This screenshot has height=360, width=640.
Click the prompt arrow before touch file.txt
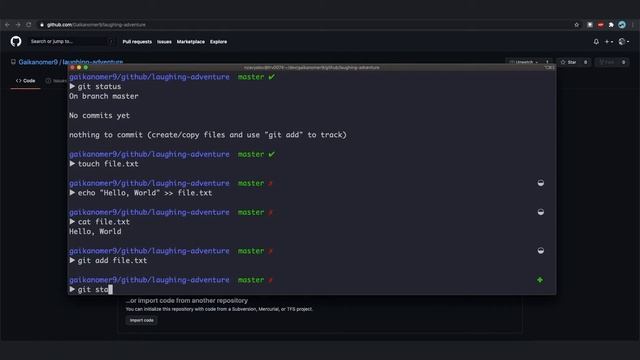coord(72,164)
